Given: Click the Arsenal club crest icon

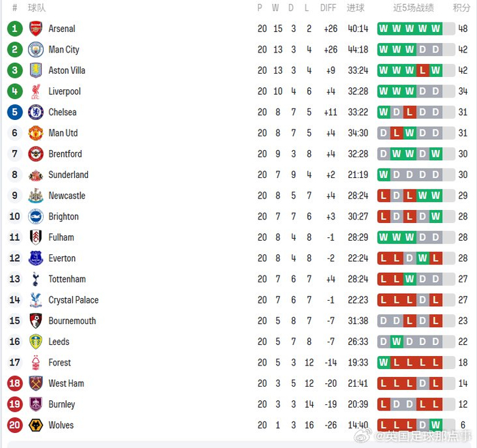Looking at the screenshot, I should click(35, 29).
